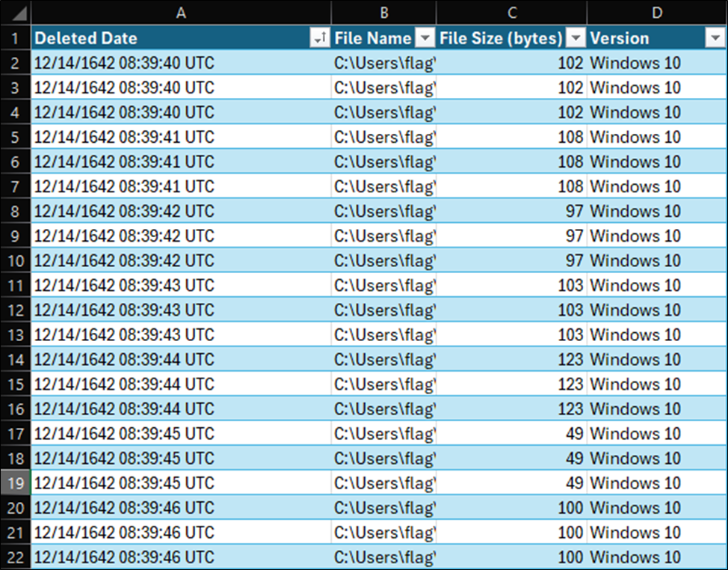Select column B header
The height and width of the screenshot is (570, 728).
tap(383, 12)
